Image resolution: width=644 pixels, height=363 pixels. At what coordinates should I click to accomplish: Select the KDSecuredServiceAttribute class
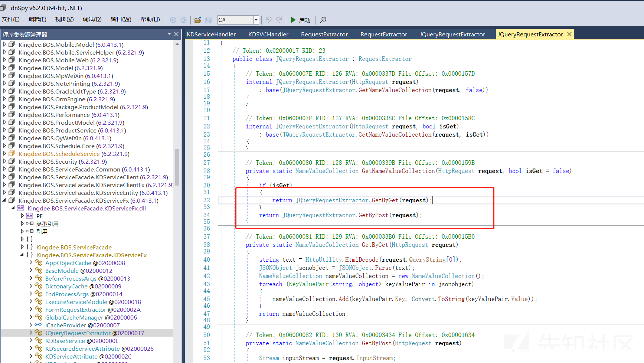[99, 349]
